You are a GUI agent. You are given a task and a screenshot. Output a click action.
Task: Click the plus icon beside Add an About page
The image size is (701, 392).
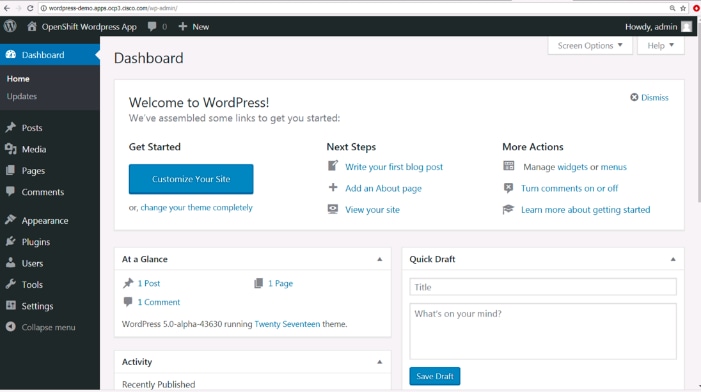[x=333, y=187]
